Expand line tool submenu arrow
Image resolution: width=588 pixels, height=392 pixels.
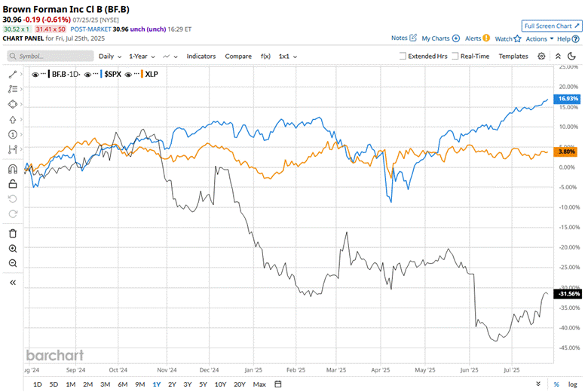pos(21,75)
